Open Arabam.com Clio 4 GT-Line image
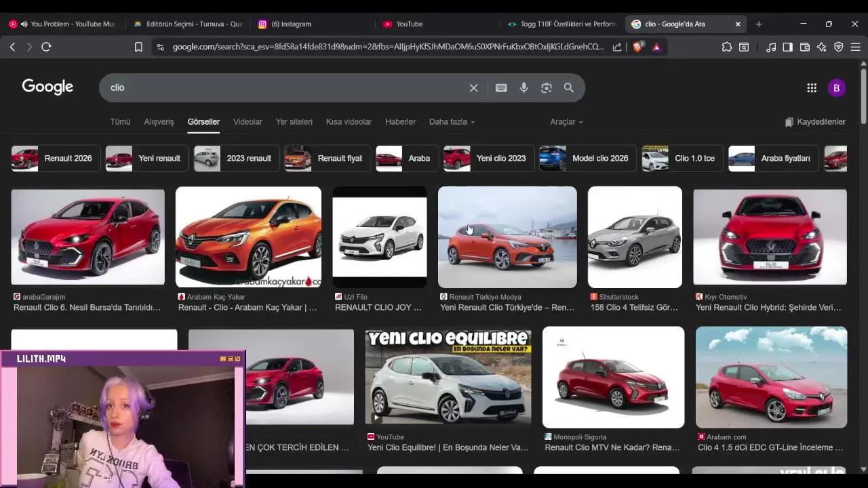Viewport: 868px width, 488px height. [x=771, y=377]
